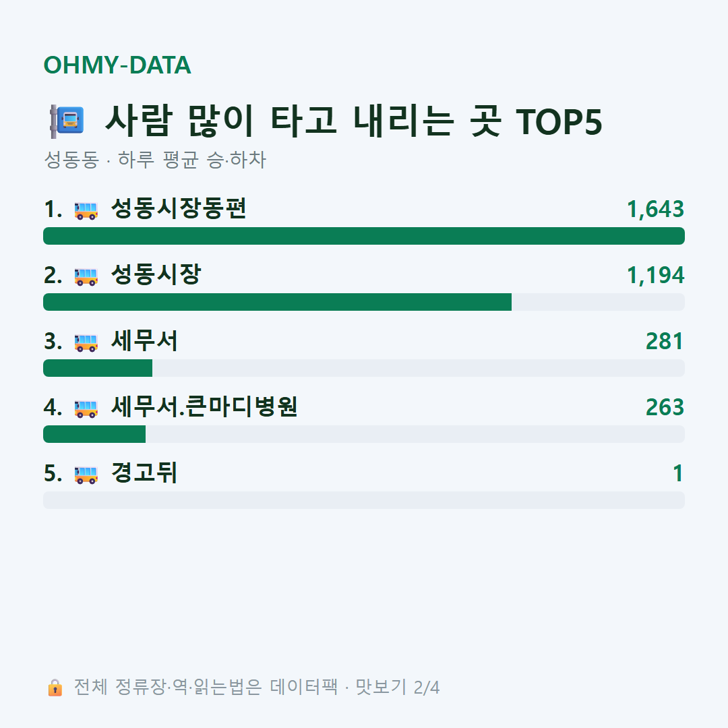Viewport: 728px width, 728px height.
Task: Click the lock icon in the footer
Action: 55,687
